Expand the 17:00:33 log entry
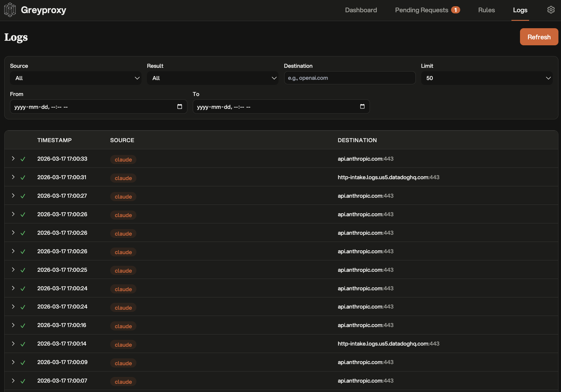561x392 pixels. (13, 158)
